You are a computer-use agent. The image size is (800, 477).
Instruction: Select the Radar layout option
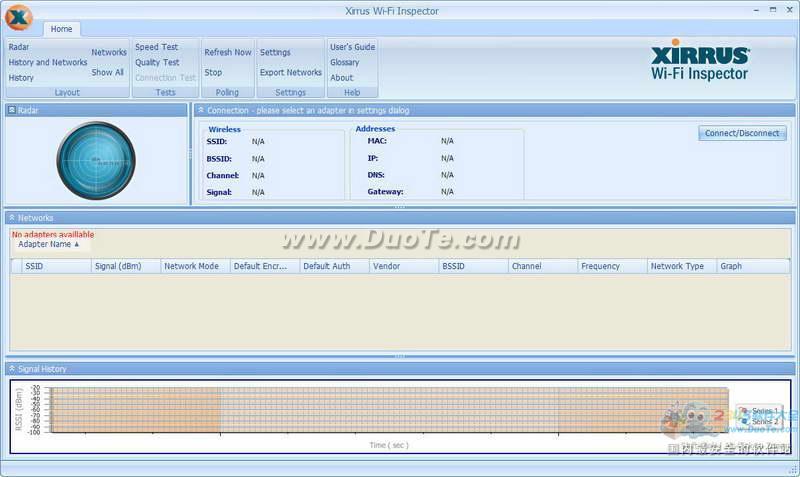19,47
